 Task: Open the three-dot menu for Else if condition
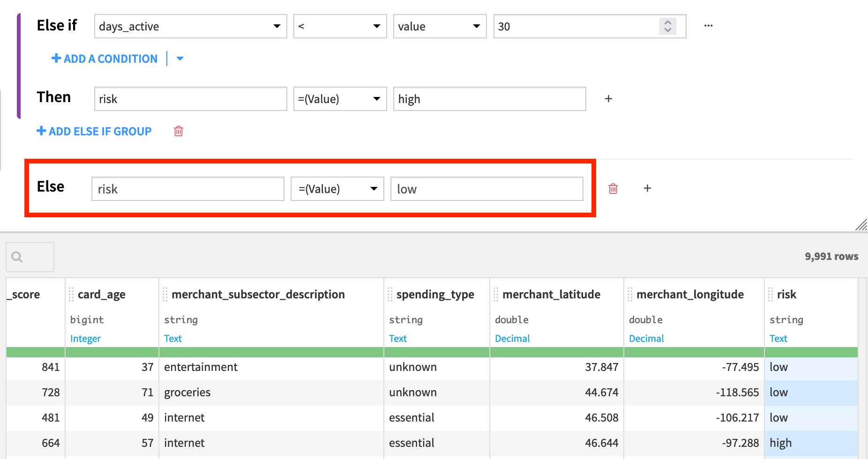pos(708,26)
